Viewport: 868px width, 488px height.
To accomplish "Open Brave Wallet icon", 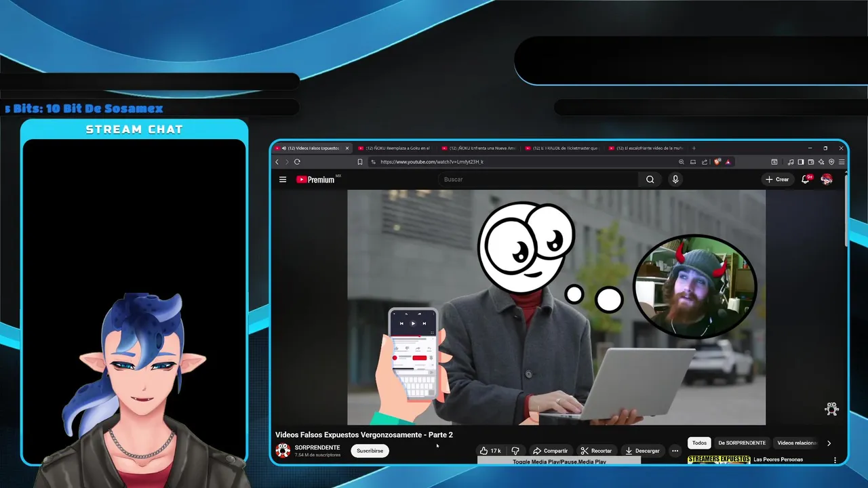I will point(811,162).
